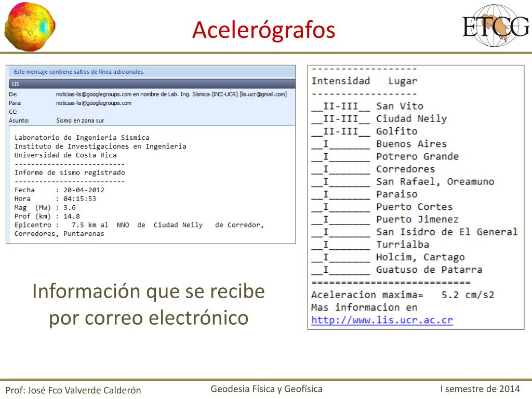
Task: Click footer 'Prof: José Fco Valverde Calderón'
Action: tap(73, 390)
